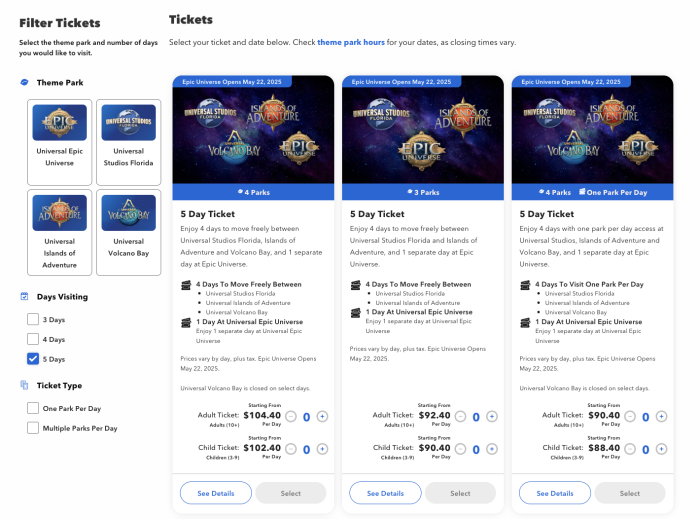Viewport: 700px width, 519px height.
Task: Decrease Child Ticket quantity on the $102.40 ticket
Action: pyautogui.click(x=292, y=450)
